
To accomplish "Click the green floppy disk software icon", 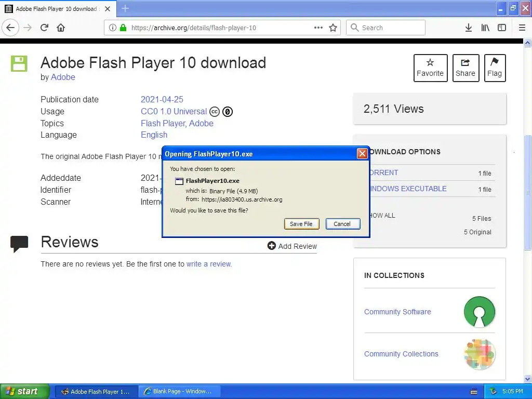I will pyautogui.click(x=19, y=63).
